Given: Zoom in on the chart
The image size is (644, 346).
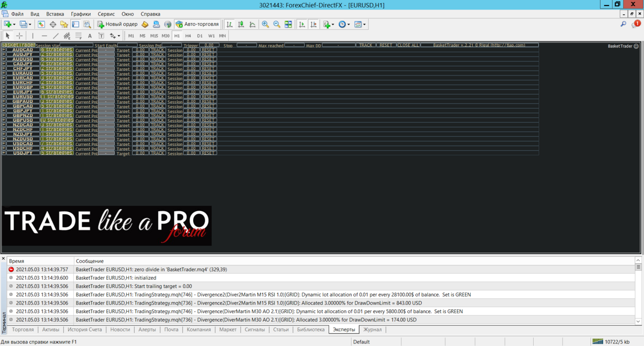Looking at the screenshot, I should pyautogui.click(x=266, y=24).
